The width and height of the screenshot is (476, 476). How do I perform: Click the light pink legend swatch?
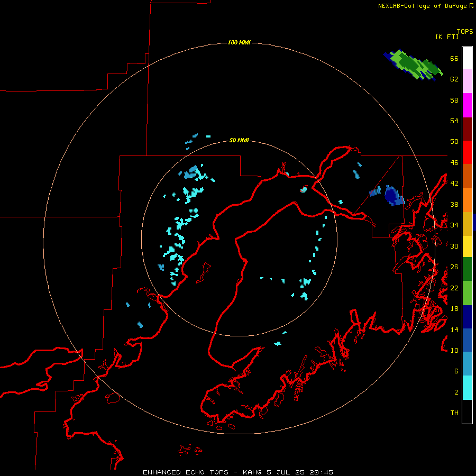(467, 81)
